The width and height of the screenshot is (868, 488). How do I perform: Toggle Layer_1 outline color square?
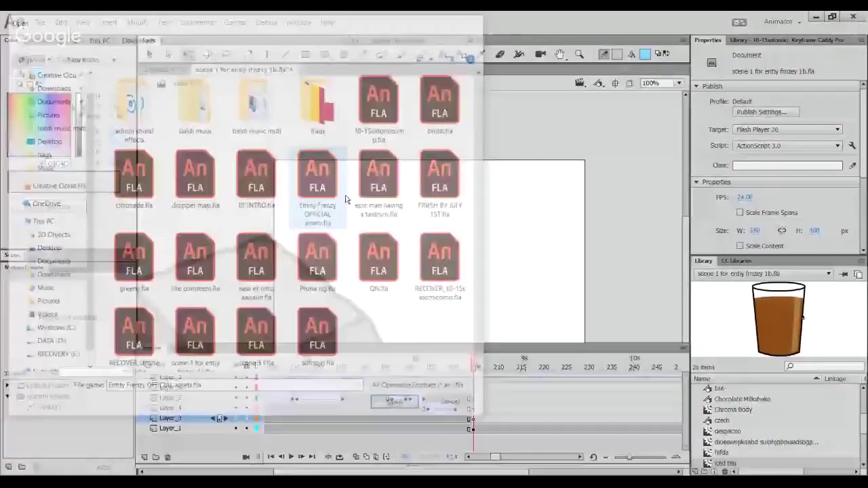click(x=256, y=428)
